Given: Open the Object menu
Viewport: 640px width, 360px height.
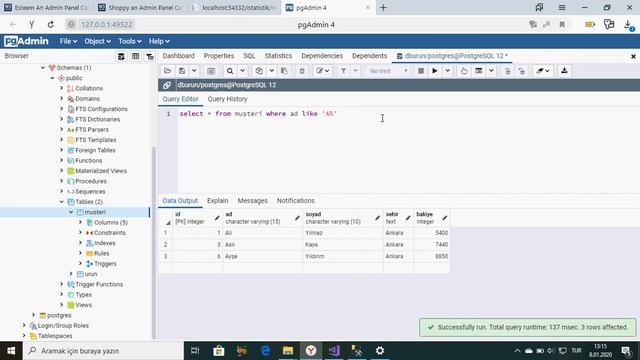Looking at the screenshot, I should pos(97,41).
